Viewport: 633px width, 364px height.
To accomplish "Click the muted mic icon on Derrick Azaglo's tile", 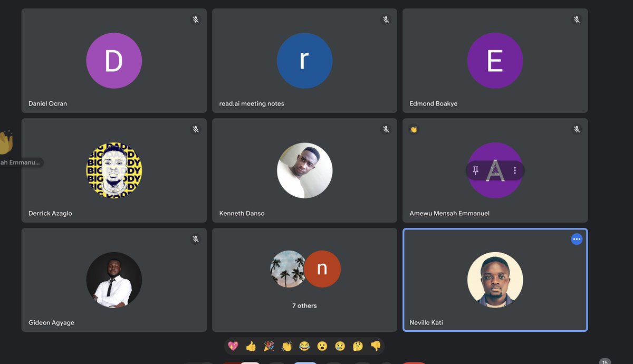I will coord(196,129).
